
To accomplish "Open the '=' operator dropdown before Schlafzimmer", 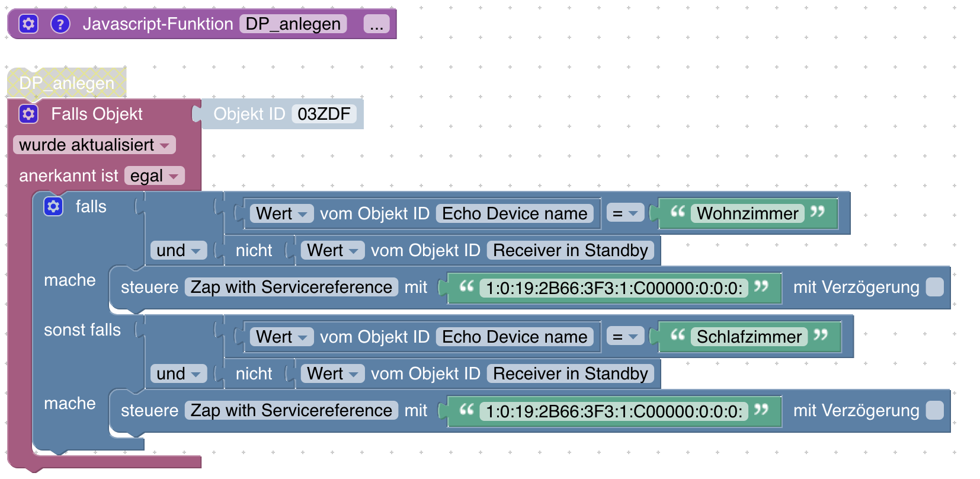I will point(625,337).
